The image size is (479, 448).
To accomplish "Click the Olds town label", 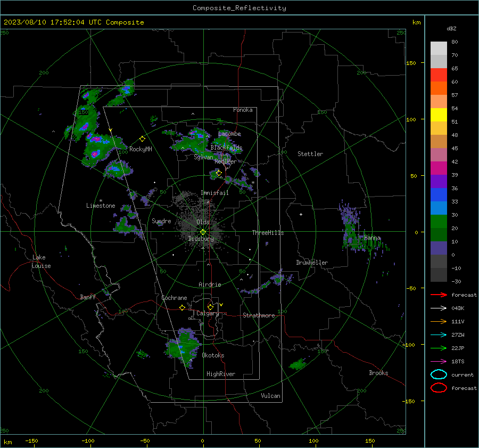I will click(x=203, y=222).
